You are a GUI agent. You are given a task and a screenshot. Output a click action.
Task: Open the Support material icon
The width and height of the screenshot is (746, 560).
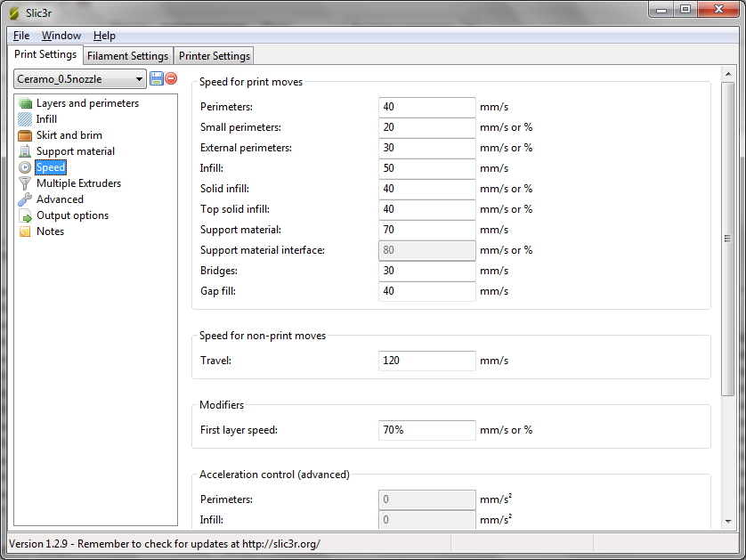click(x=25, y=151)
